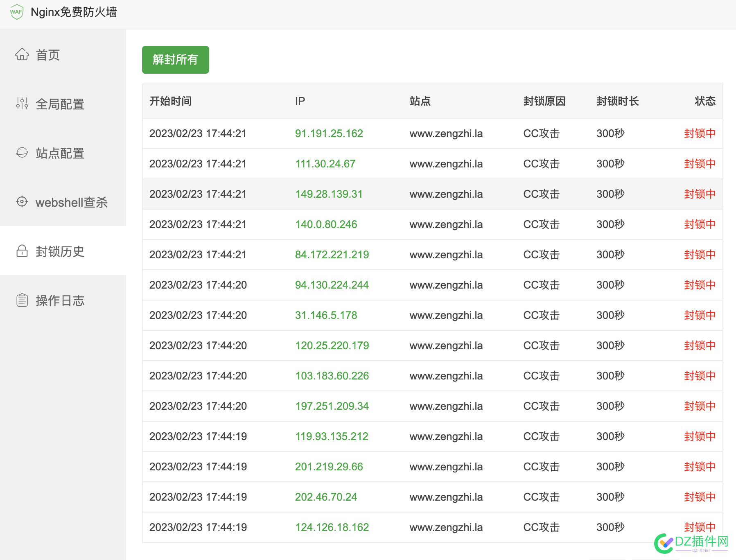Click start time in 94.130.224.244 row
The height and width of the screenshot is (560, 736).
pyautogui.click(x=198, y=285)
